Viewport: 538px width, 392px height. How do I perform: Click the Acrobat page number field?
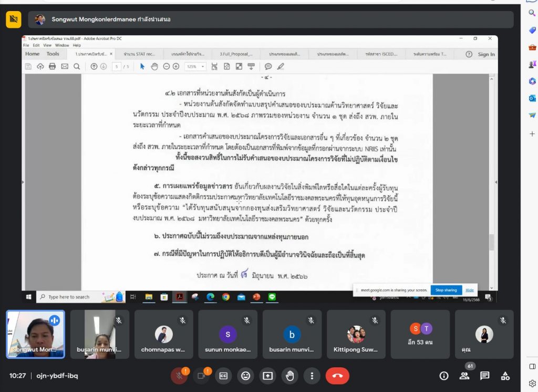point(117,67)
